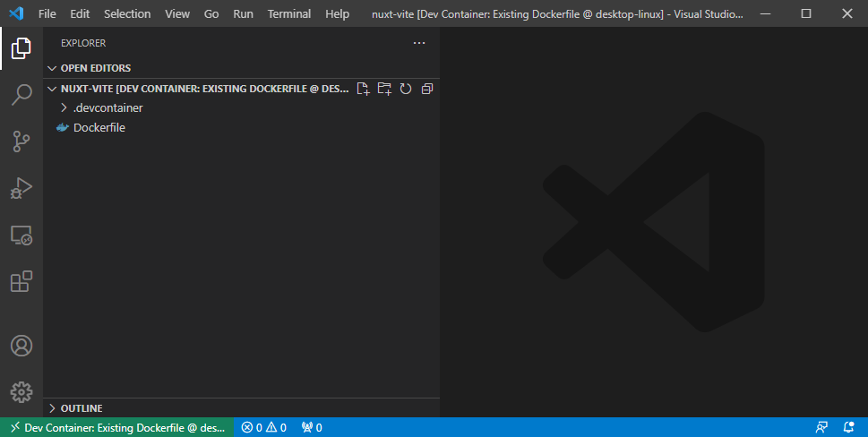The height and width of the screenshot is (437, 868).
Task: Open notifications bell in status bar
Action: click(x=848, y=427)
